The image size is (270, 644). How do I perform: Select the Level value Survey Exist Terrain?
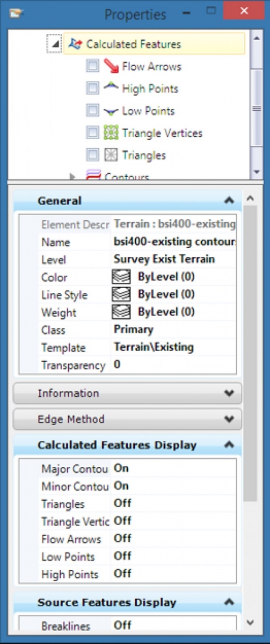coord(164,259)
